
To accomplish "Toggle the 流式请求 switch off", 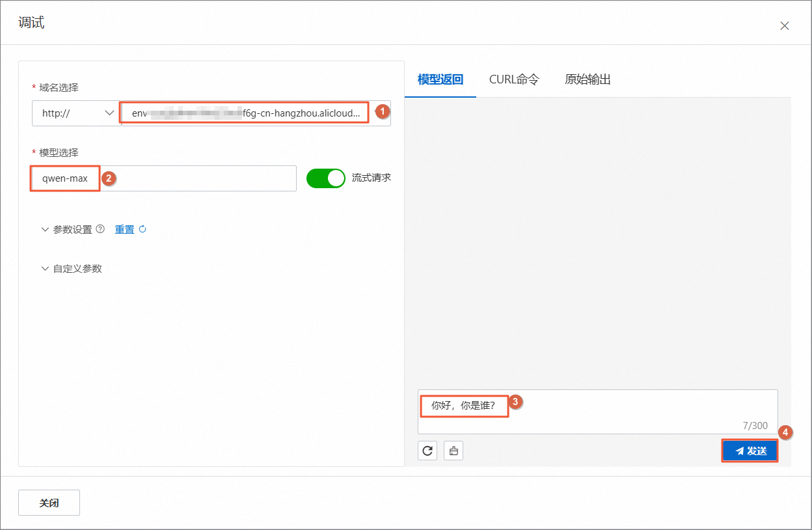I will (x=325, y=178).
